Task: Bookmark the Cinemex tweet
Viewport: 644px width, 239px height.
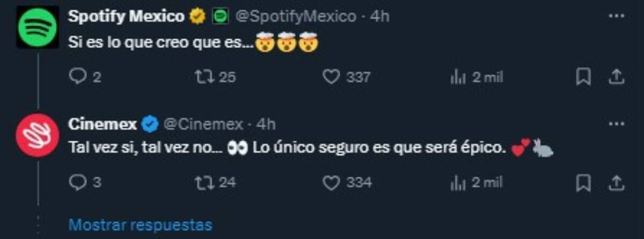Action: pos(583,183)
